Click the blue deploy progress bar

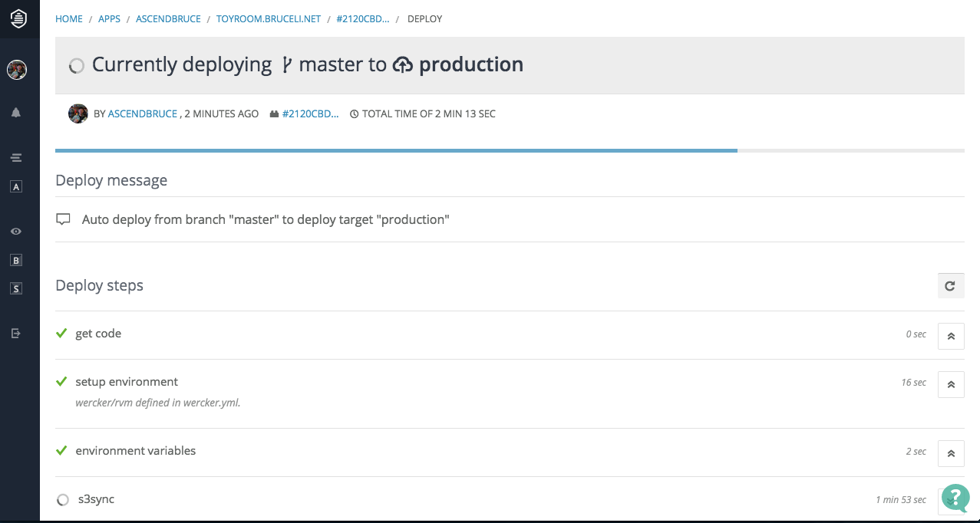tap(396, 151)
